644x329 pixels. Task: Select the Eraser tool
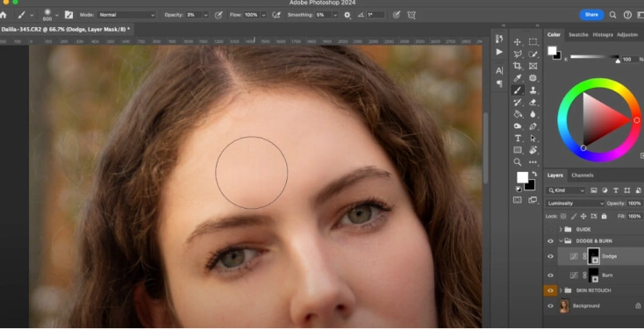click(x=533, y=102)
